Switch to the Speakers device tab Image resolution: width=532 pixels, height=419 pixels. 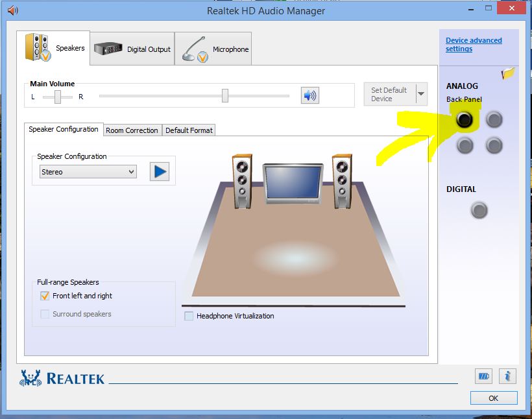pos(53,48)
